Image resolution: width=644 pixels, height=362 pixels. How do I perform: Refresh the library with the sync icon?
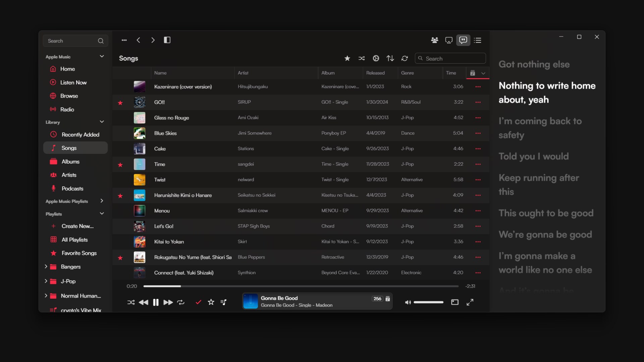pyautogui.click(x=405, y=58)
